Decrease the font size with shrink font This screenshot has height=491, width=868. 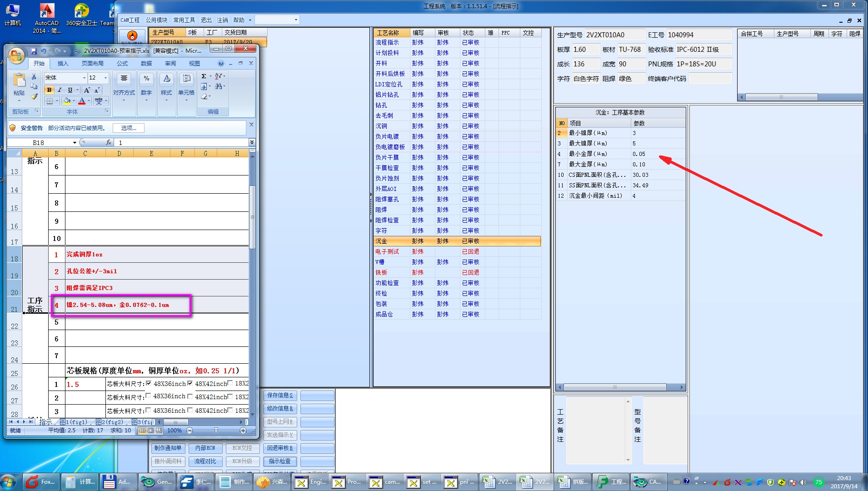pos(97,90)
